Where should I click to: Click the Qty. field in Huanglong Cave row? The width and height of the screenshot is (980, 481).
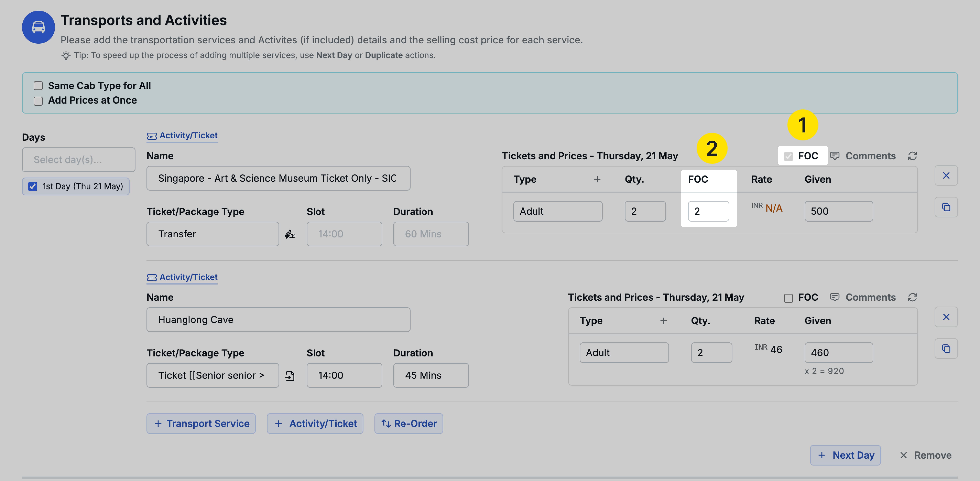(711, 353)
